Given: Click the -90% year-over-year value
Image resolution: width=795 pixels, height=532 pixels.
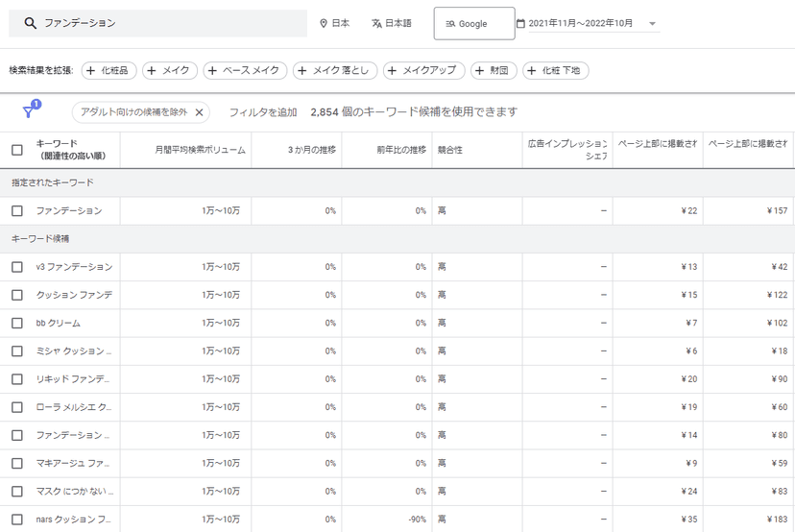Looking at the screenshot, I should tap(418, 520).
